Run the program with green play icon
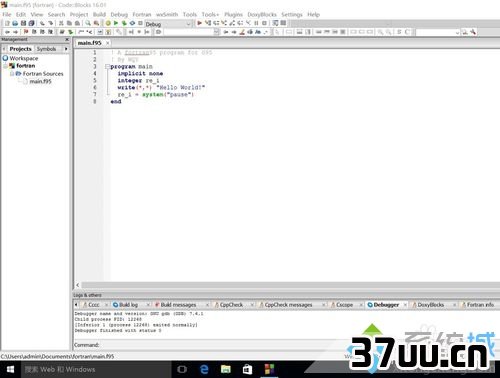The width and height of the screenshot is (500, 378). click(x=116, y=23)
